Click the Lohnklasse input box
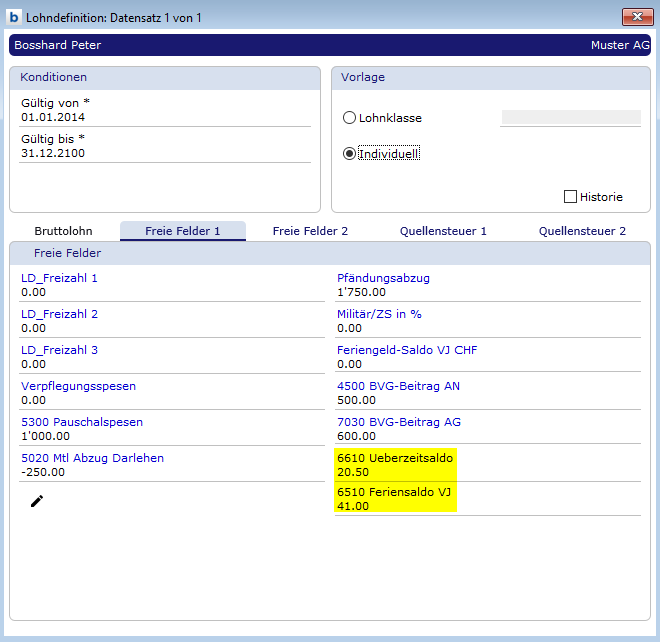 tap(570, 118)
